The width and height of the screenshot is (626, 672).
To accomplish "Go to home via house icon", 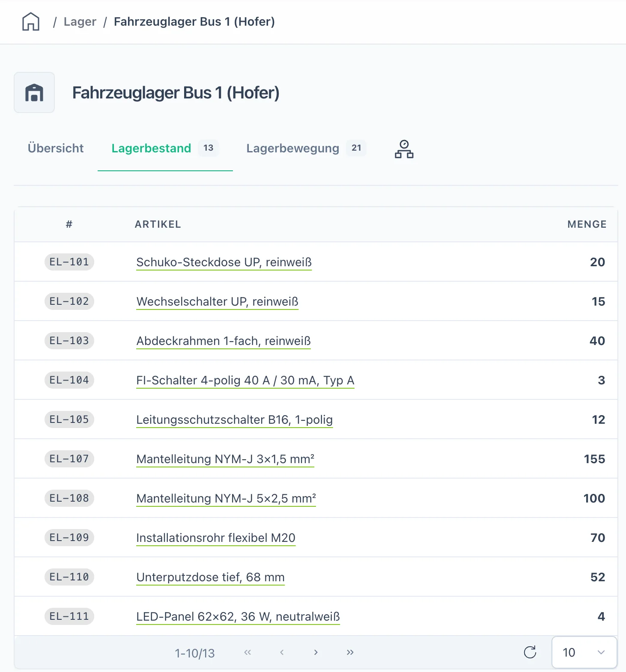I will [x=31, y=21].
